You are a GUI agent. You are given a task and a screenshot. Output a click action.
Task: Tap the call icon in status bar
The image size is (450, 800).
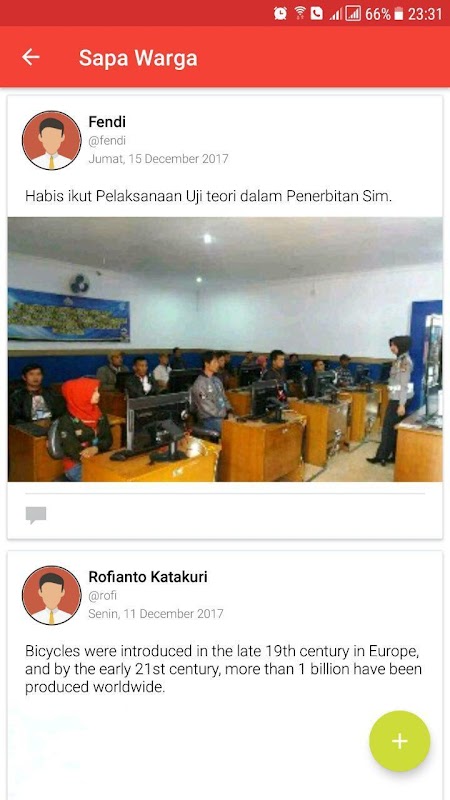pyautogui.click(x=316, y=13)
